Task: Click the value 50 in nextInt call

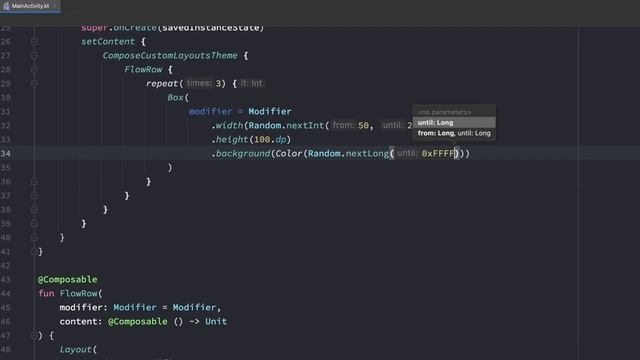Action: pyautogui.click(x=363, y=125)
